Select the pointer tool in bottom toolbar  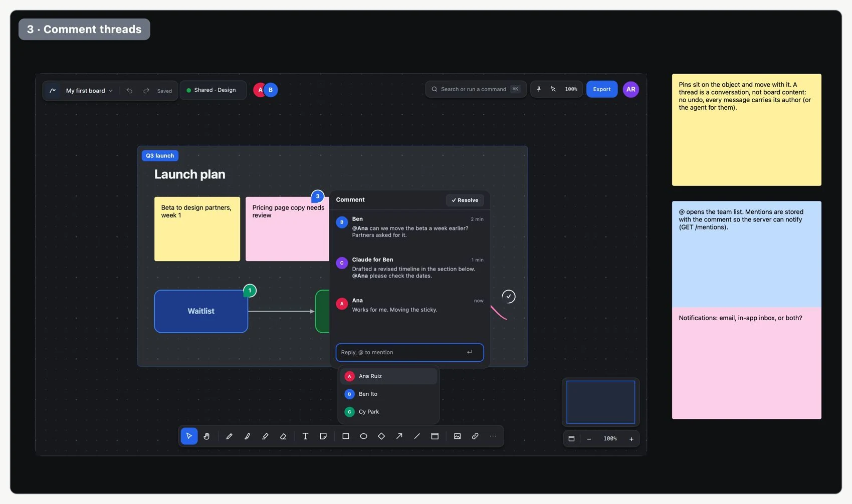(189, 436)
